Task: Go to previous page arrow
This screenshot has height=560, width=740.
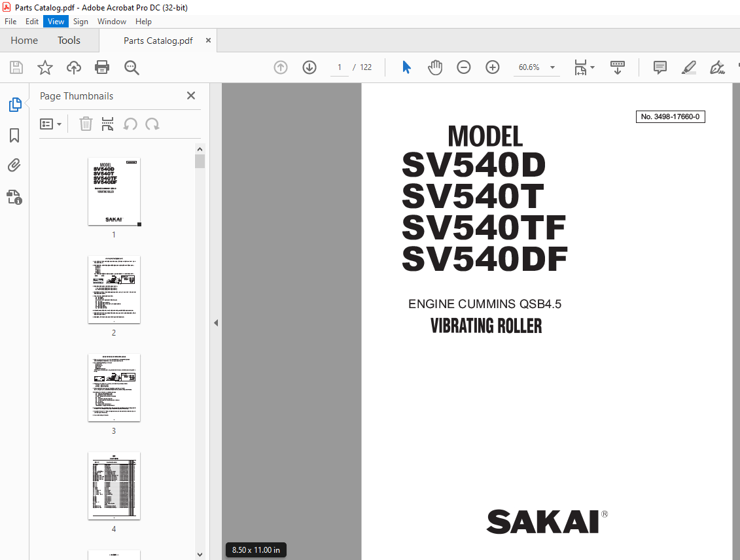Action: point(281,67)
